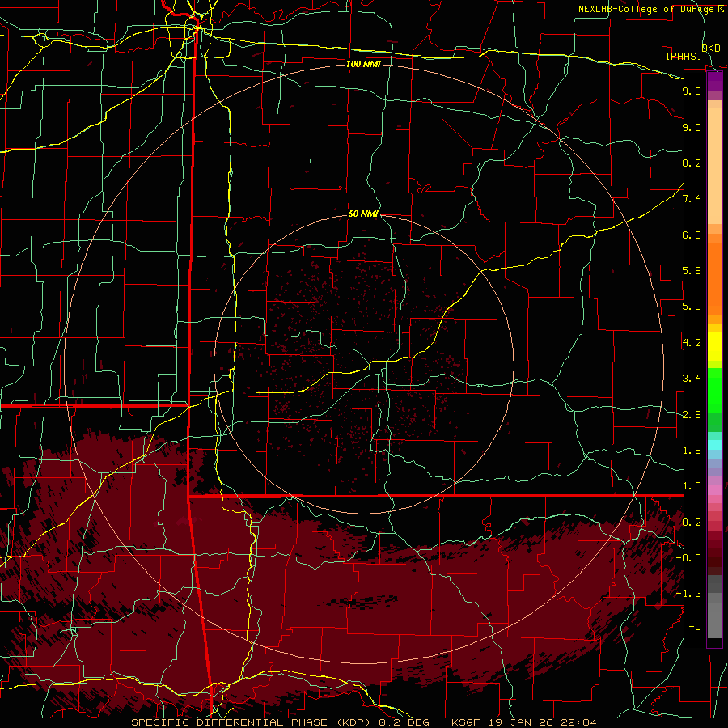The width and height of the screenshot is (728, 728).
Task: Click the 9.0 scale value
Action: [692, 127]
